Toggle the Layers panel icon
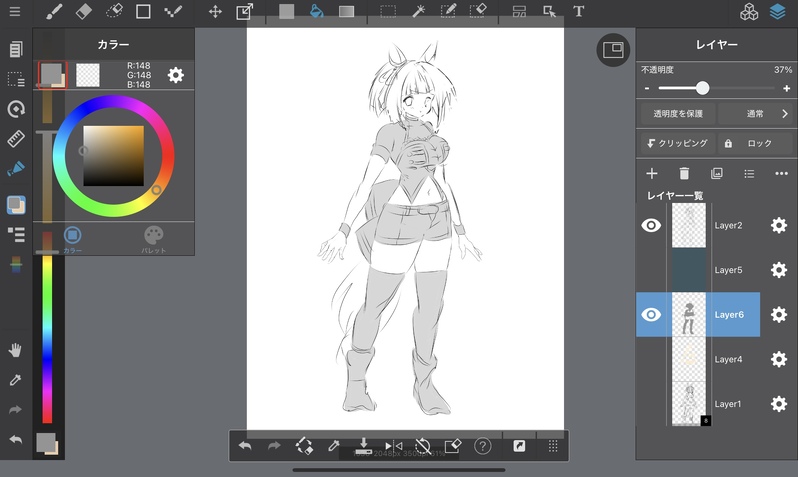This screenshot has width=798, height=477. coord(777,11)
